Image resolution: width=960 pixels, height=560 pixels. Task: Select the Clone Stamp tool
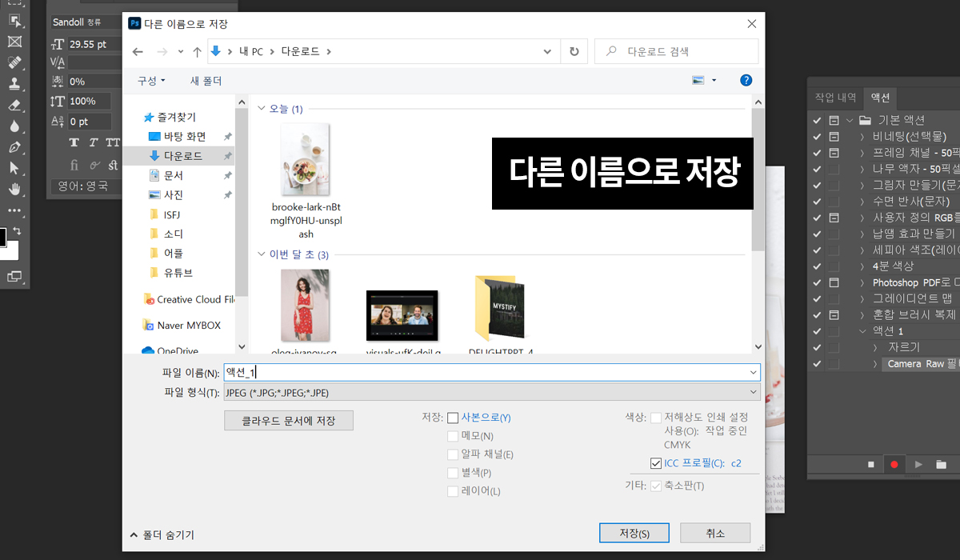tap(14, 83)
